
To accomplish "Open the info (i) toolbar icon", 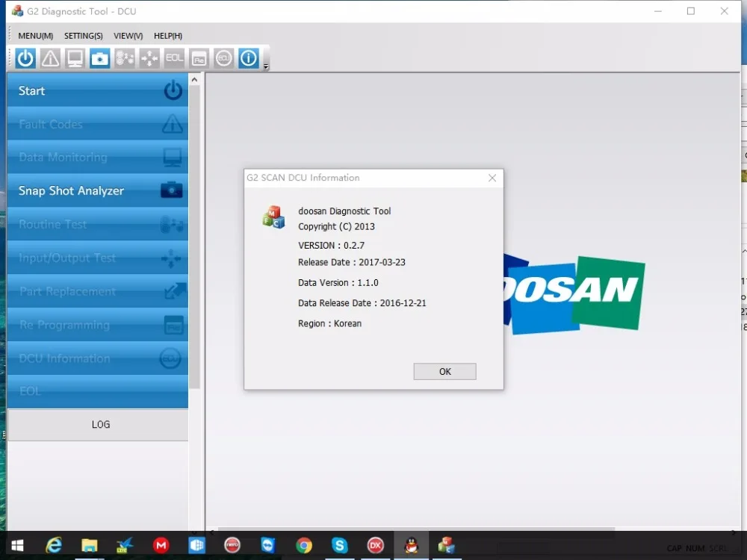I will [x=248, y=57].
